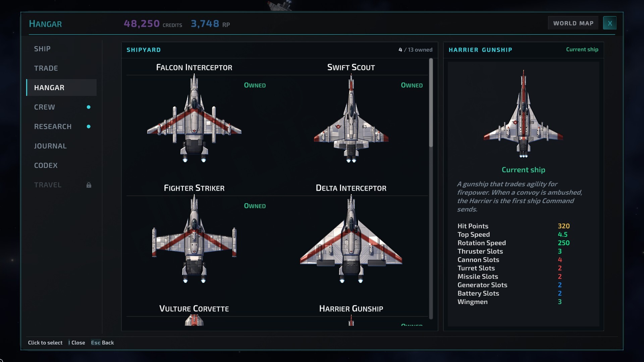Click the Hangar window title
The width and height of the screenshot is (644, 362).
pos(45,24)
